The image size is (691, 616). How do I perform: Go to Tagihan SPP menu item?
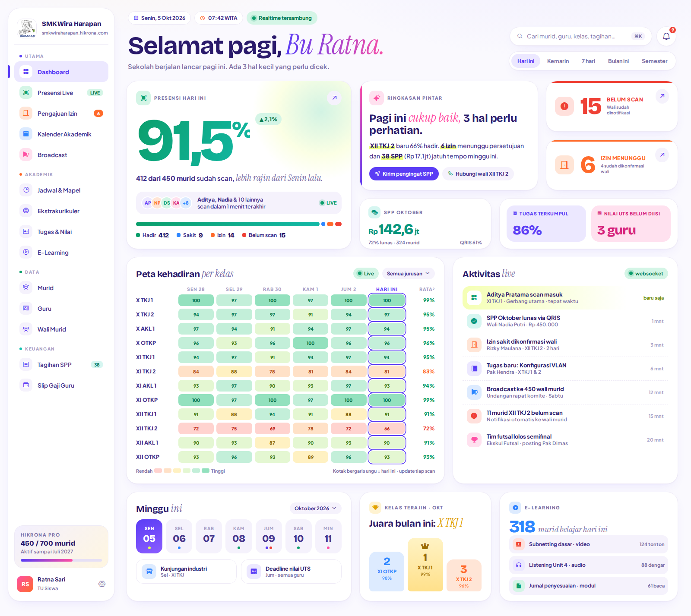click(x=61, y=364)
